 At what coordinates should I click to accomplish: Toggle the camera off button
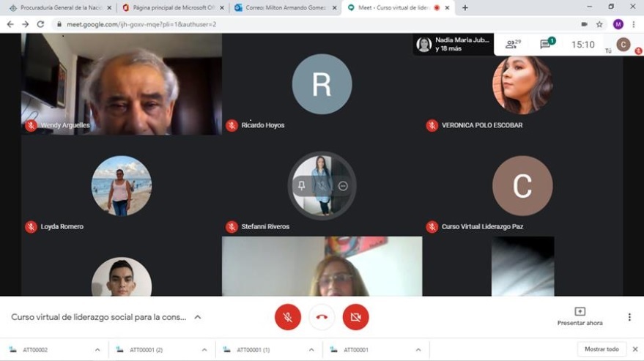point(356,317)
